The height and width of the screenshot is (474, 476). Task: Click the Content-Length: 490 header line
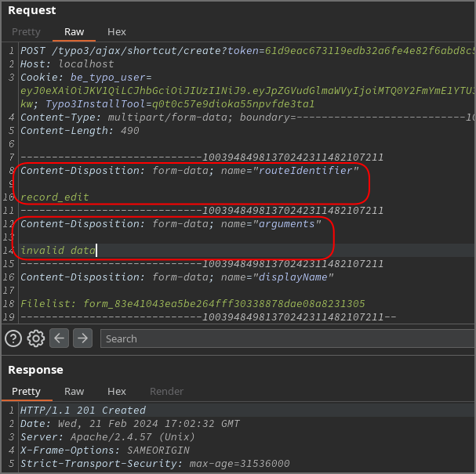(79, 131)
